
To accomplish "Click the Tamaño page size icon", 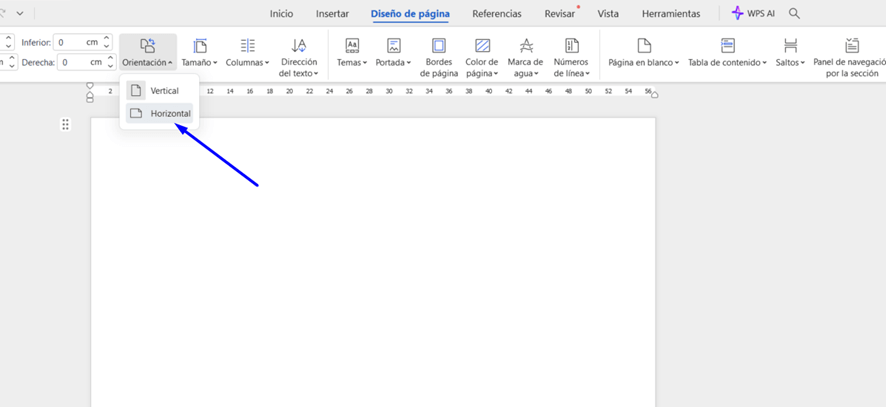I will [199, 46].
